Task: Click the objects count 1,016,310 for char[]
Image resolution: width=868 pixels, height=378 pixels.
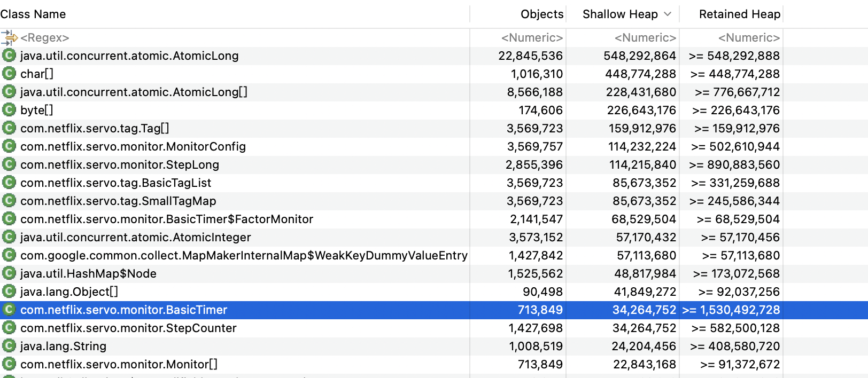Action: [537, 74]
